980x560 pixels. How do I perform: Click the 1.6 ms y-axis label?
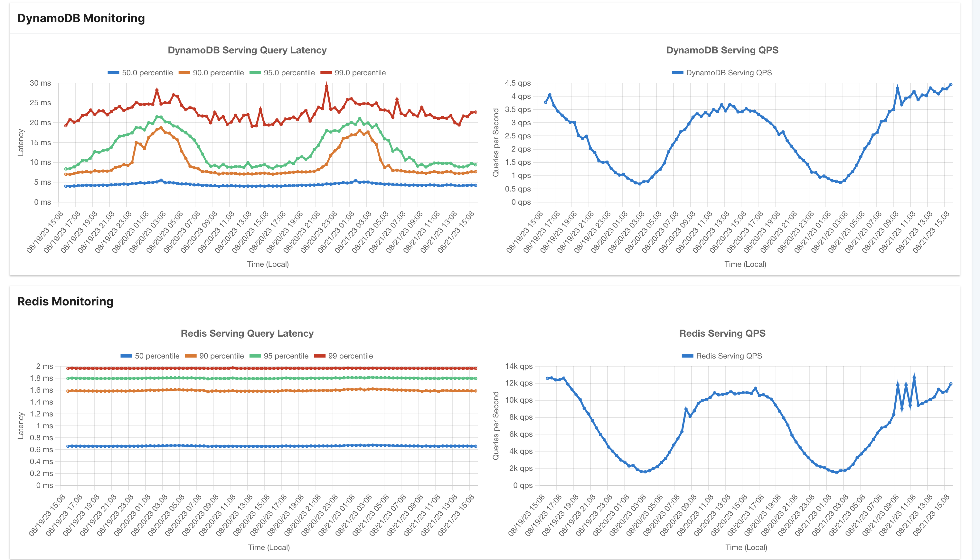coord(42,390)
